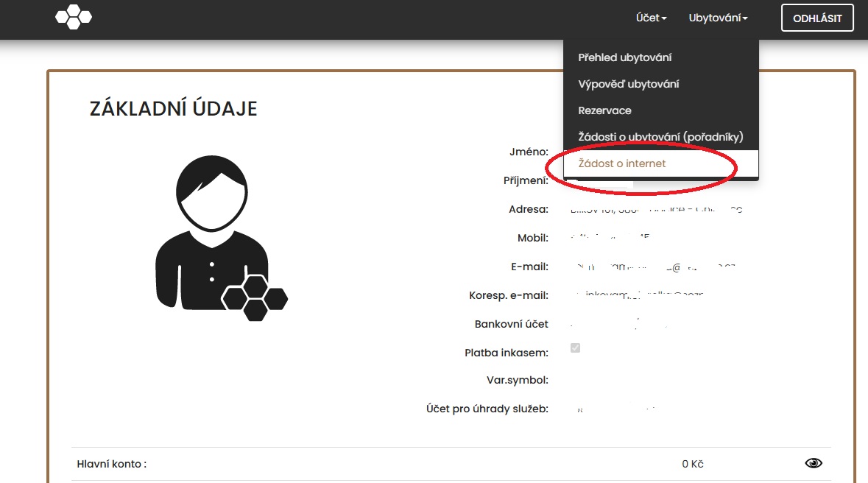Screen dimensions: 868x483
Task: Click the hexagon logo in the header
Action: [x=74, y=17]
